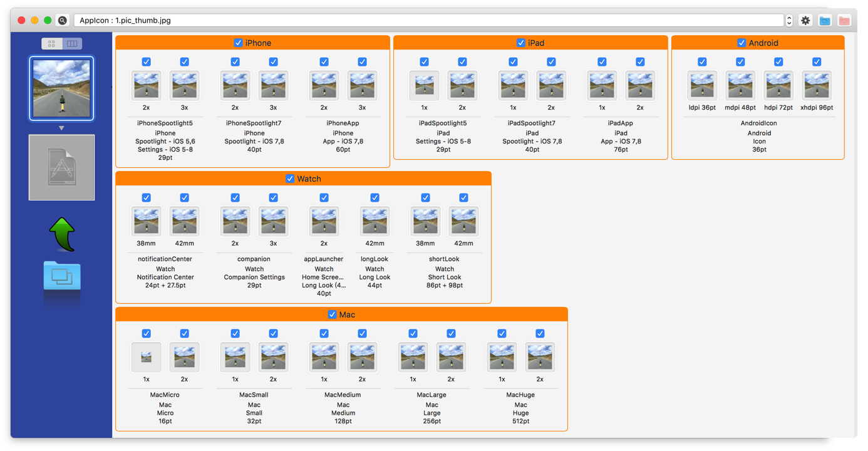Image resolution: width=868 pixels, height=451 pixels.
Task: Uncheck the Watch longLook 42mm checkbox
Action: (375, 197)
